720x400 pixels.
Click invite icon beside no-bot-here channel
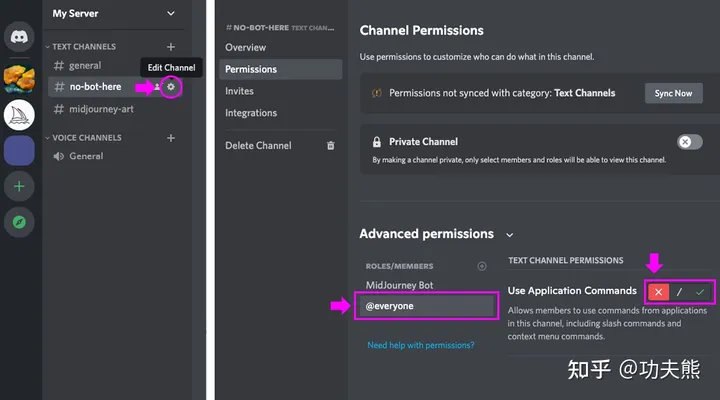coord(157,87)
